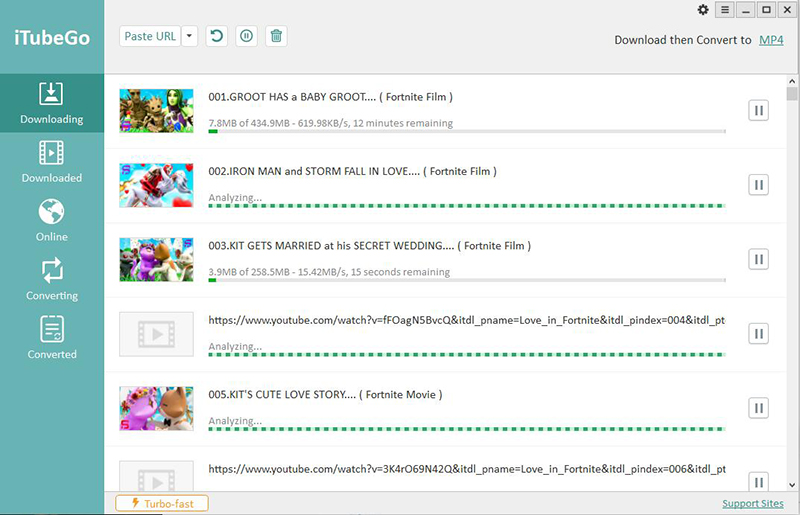The height and width of the screenshot is (515, 800).
Task: Pause the 002.IRON MAN and STORM download
Action: point(759,185)
